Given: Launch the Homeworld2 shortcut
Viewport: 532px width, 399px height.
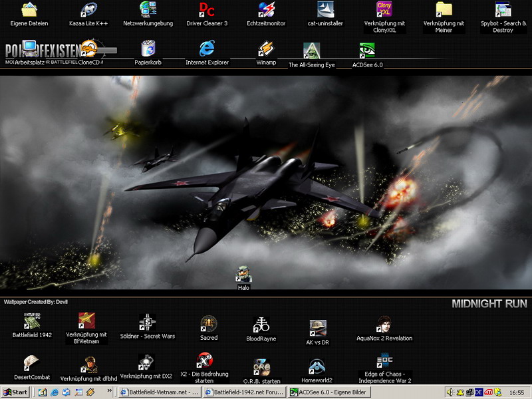Looking at the screenshot, I should (317, 366).
